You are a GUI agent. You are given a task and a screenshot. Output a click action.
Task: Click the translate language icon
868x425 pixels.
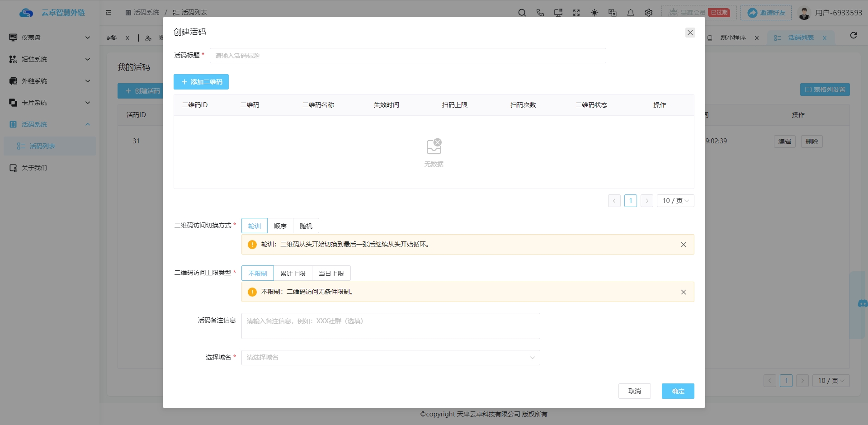(x=612, y=13)
